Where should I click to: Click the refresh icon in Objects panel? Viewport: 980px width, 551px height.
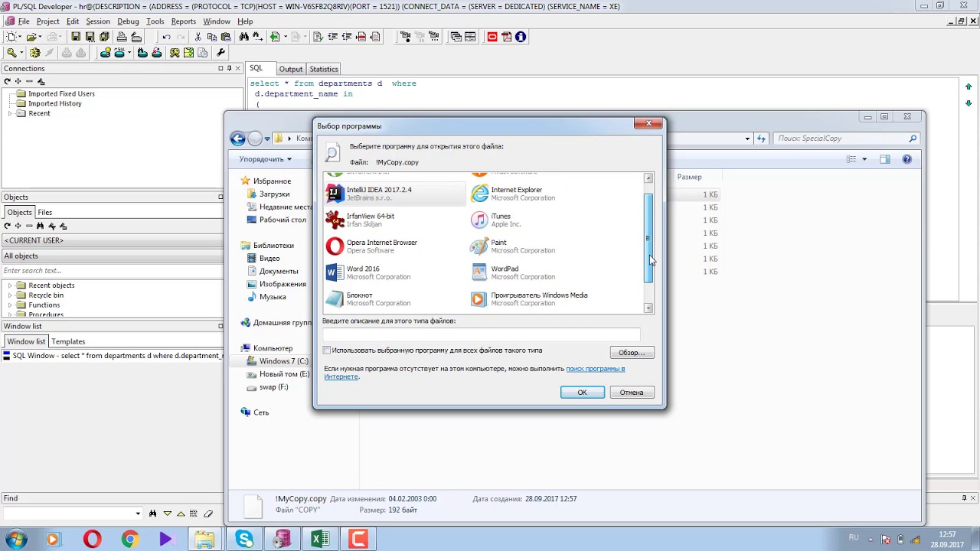[x=8, y=226]
